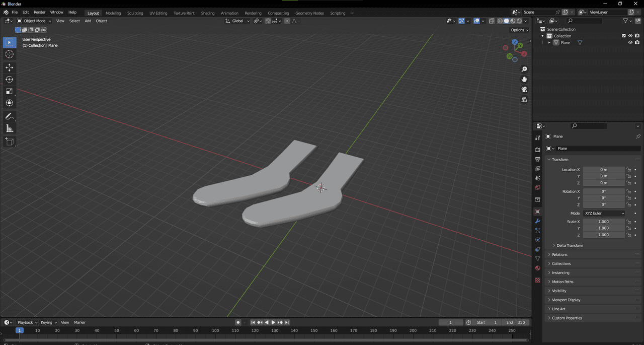Select the Annotate tool
The width and height of the screenshot is (644, 345).
click(10, 116)
